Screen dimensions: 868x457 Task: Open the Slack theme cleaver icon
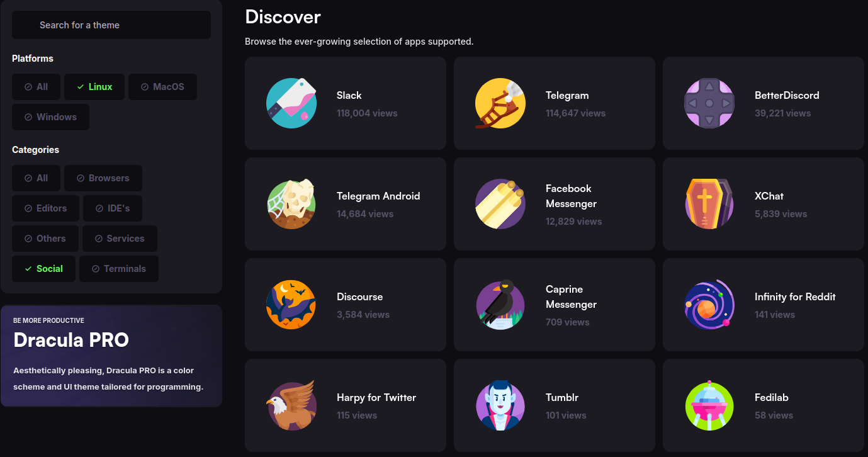pos(291,103)
